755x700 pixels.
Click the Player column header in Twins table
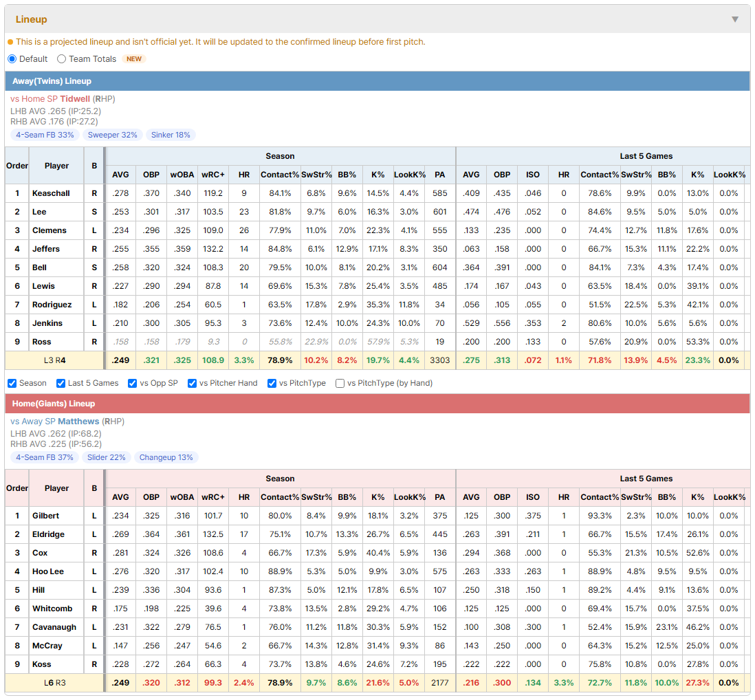click(x=57, y=166)
